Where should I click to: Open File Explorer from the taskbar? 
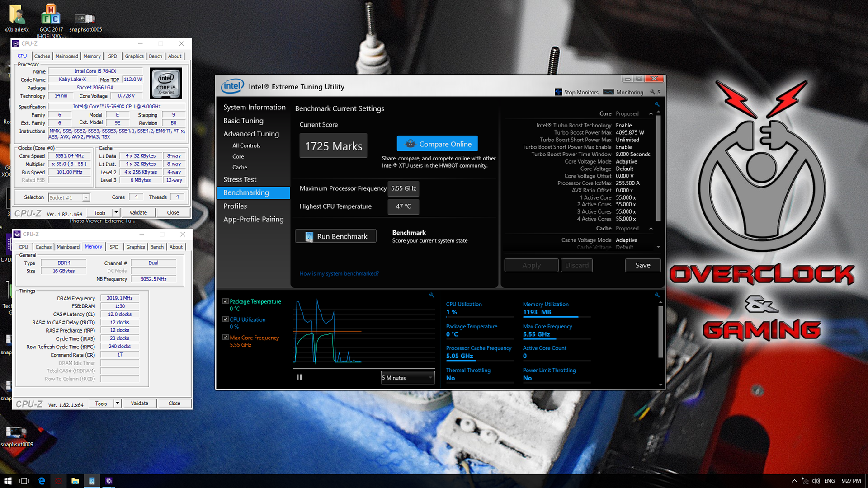click(x=75, y=481)
